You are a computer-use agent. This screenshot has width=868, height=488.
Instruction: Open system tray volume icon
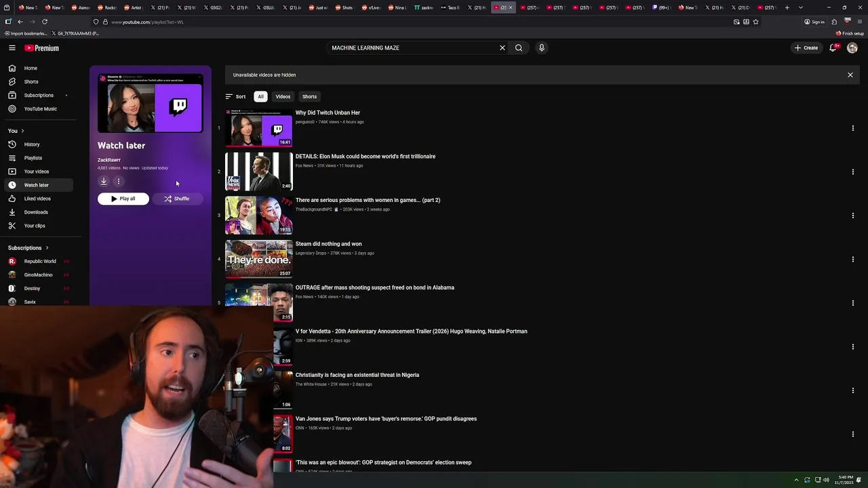click(x=826, y=480)
